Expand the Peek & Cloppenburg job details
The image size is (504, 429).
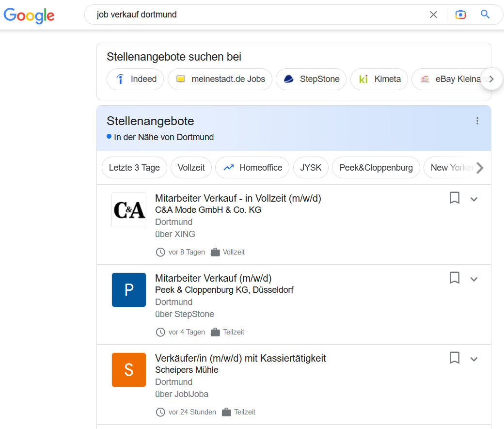[474, 279]
